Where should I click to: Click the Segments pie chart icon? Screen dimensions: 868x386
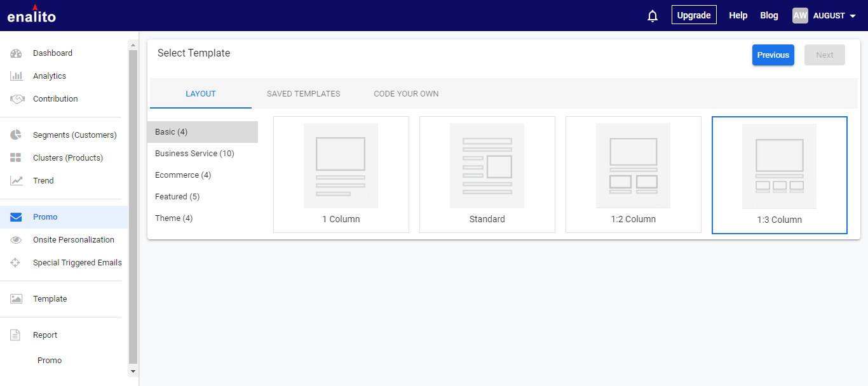click(17, 135)
